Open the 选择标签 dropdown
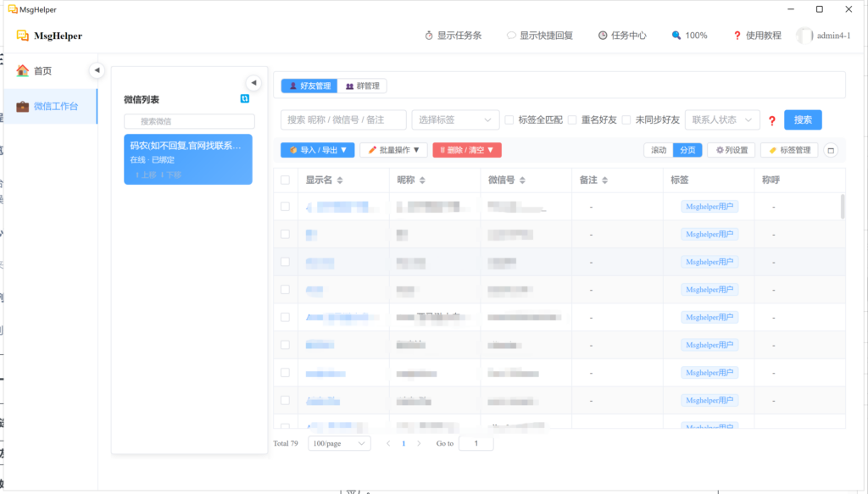This screenshot has width=868, height=494. click(x=455, y=120)
